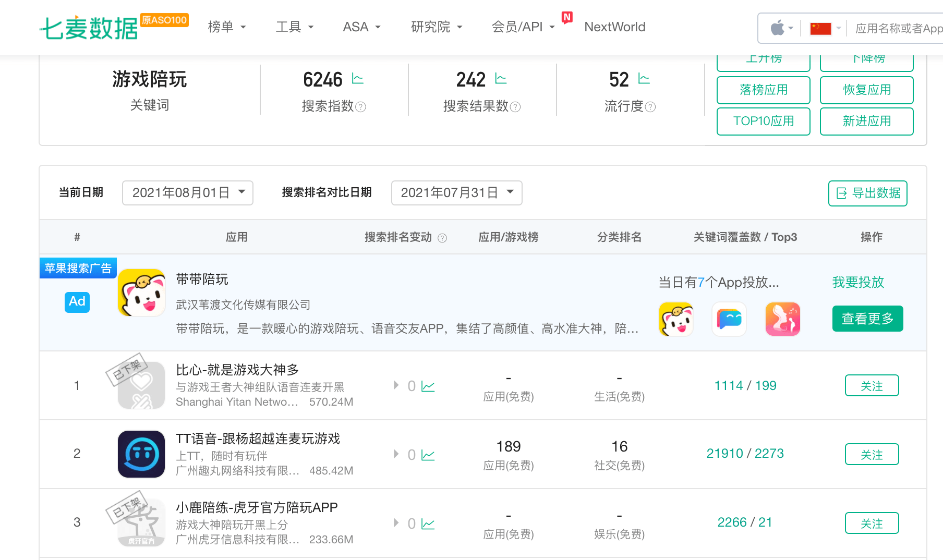View trend chart icon next to 搜索结果数 242
Viewport: 943px width, 560px height.
point(501,78)
